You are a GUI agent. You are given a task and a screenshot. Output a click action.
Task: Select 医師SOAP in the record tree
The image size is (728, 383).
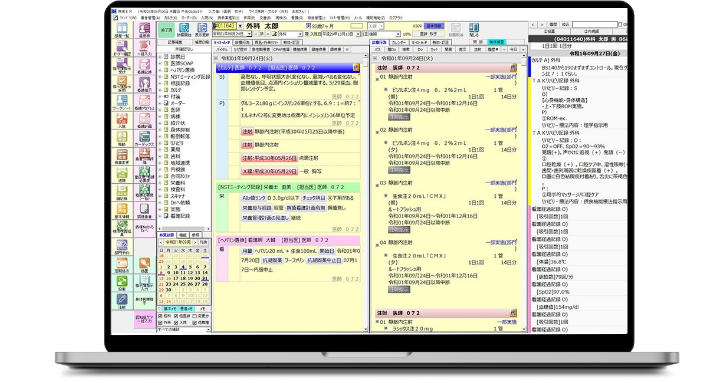[182, 63]
